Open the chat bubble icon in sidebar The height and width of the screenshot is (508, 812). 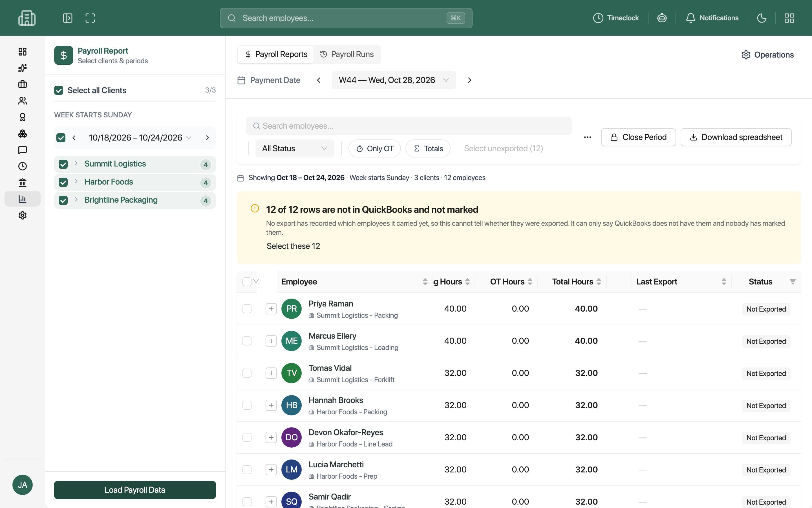tap(23, 150)
